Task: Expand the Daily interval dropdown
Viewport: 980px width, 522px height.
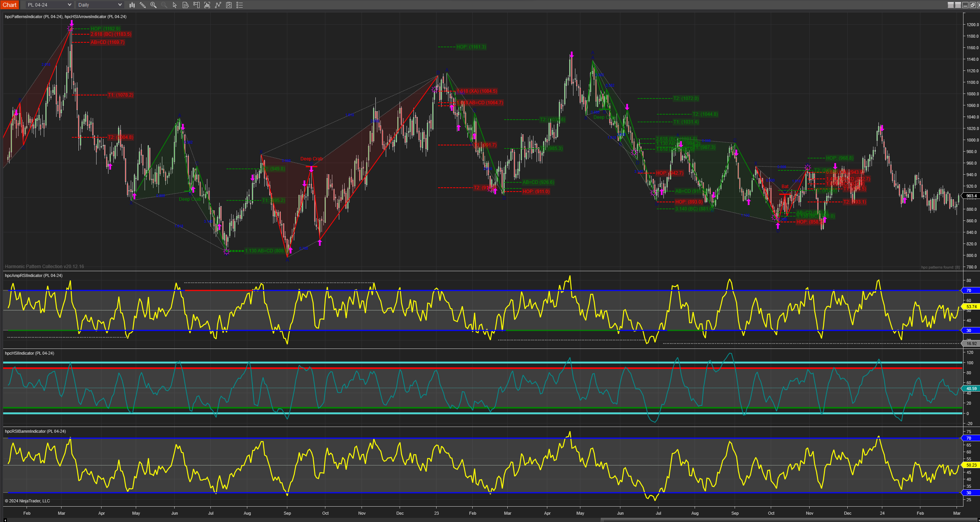Action: [100, 5]
